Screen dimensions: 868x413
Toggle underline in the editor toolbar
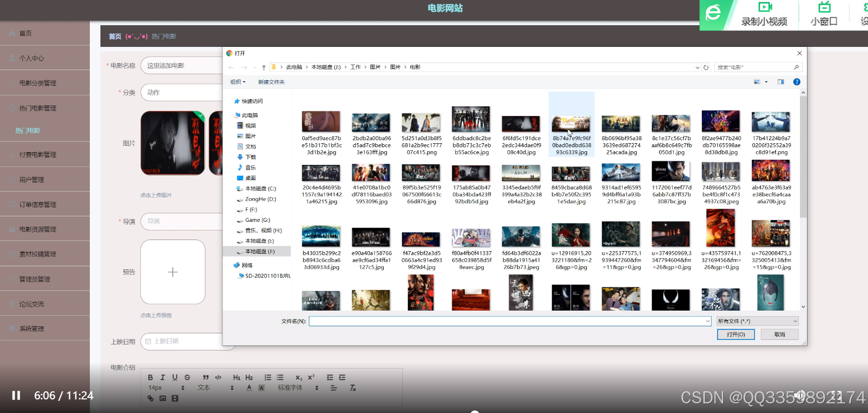175,377
